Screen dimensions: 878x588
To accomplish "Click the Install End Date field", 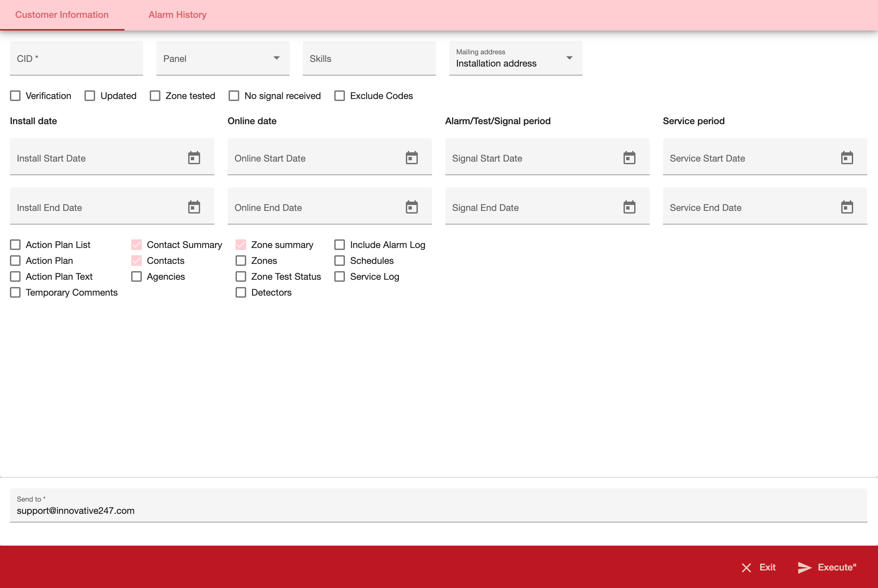I will click(112, 206).
